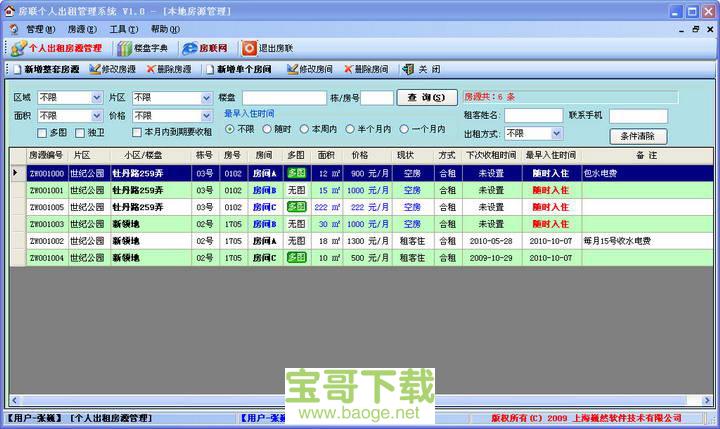720x429 pixels.
Task: Select 不限 move-in time radio
Action: pyautogui.click(x=230, y=130)
